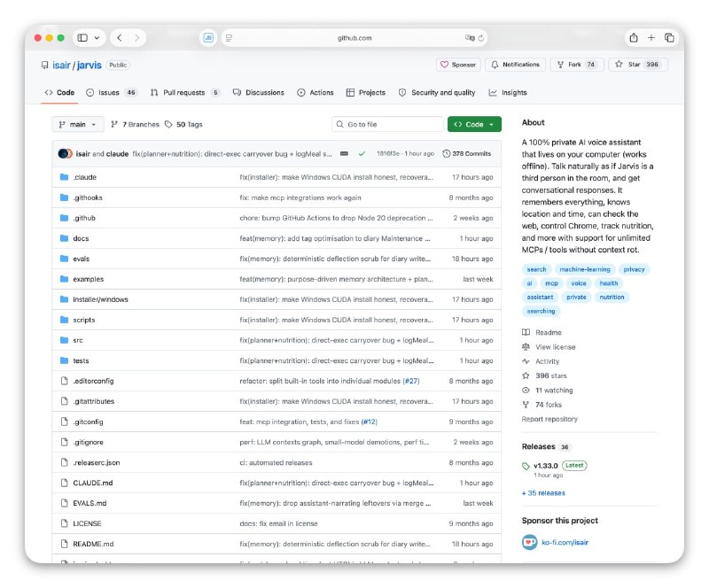Switch to the Issues tab

pos(112,93)
